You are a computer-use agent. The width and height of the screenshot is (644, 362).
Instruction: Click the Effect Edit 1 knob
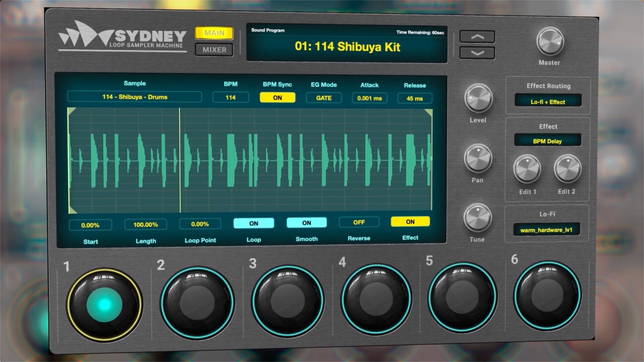527,169
